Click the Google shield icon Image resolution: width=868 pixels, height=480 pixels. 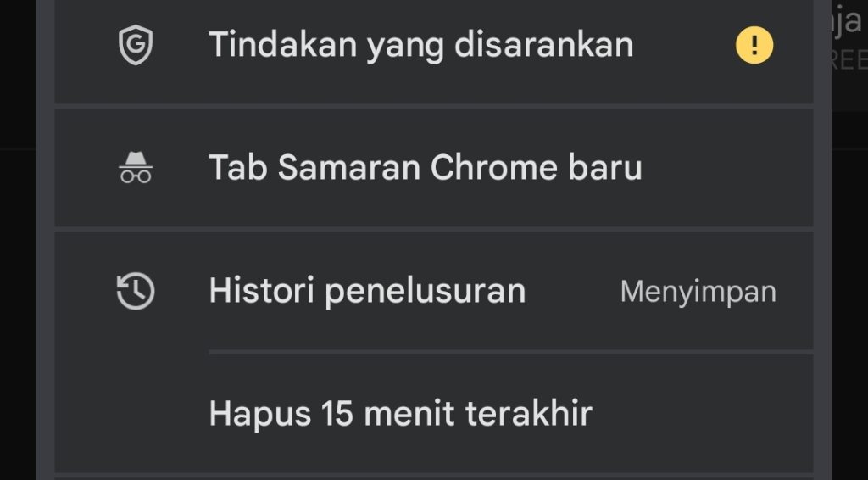pos(135,45)
